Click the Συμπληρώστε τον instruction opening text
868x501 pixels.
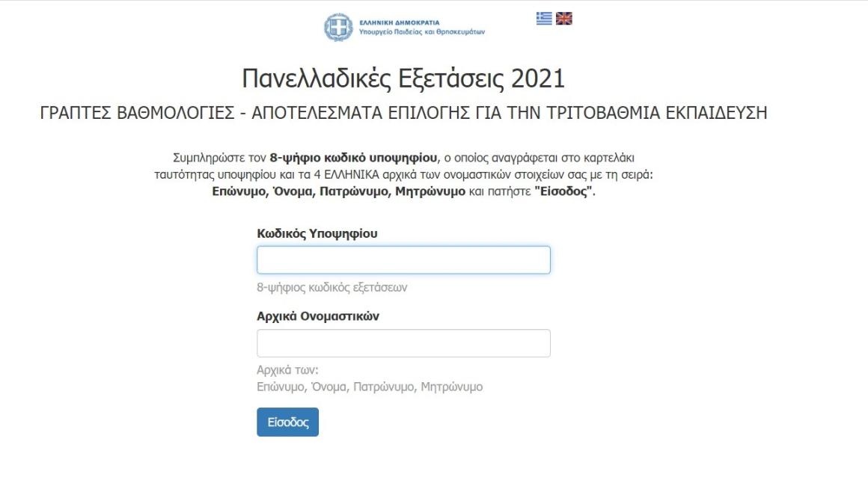click(x=220, y=159)
